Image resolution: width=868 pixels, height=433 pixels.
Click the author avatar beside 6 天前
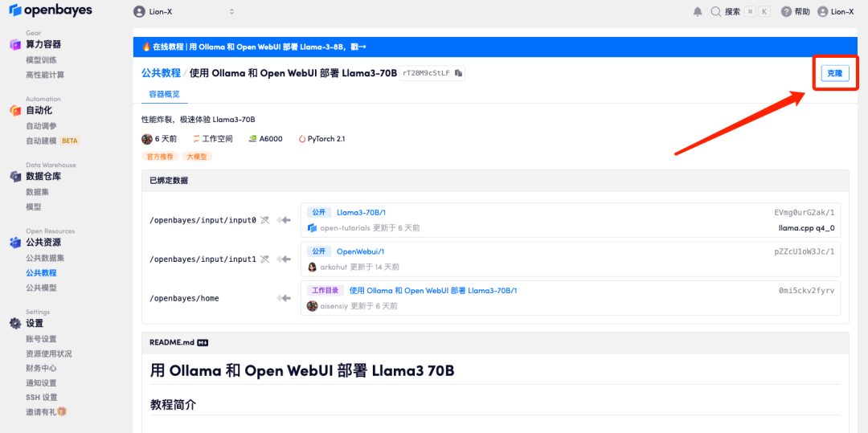147,139
